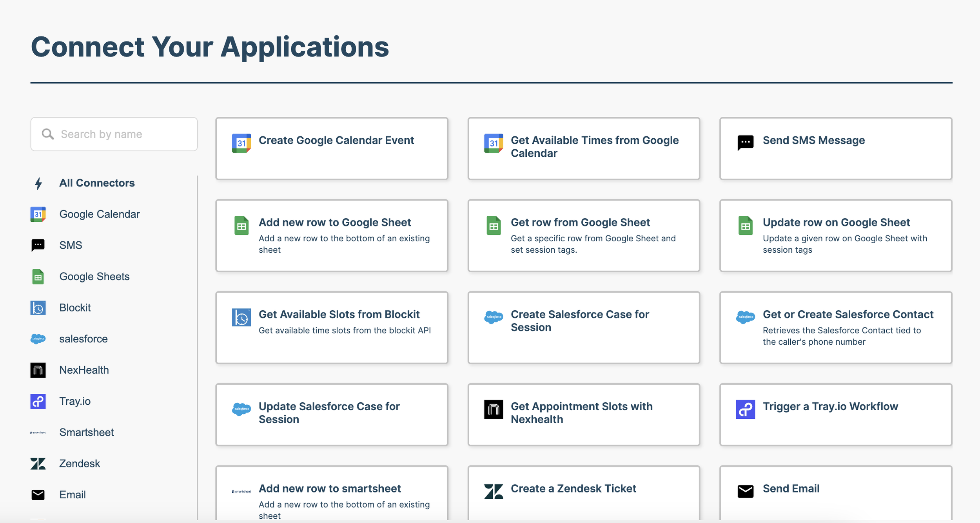Click the Tray.io purple sidebar icon
Viewport: 980px width, 523px height.
[x=38, y=401]
